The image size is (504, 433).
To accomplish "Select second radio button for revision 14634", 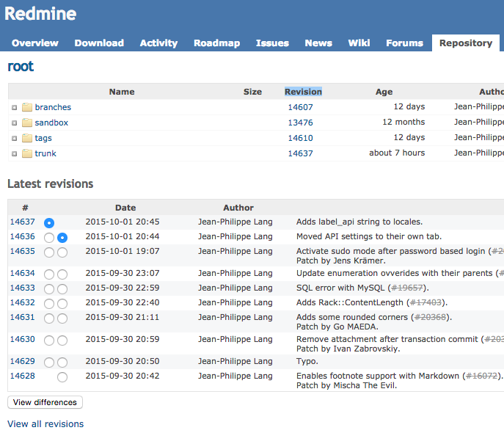I will click(x=62, y=274).
